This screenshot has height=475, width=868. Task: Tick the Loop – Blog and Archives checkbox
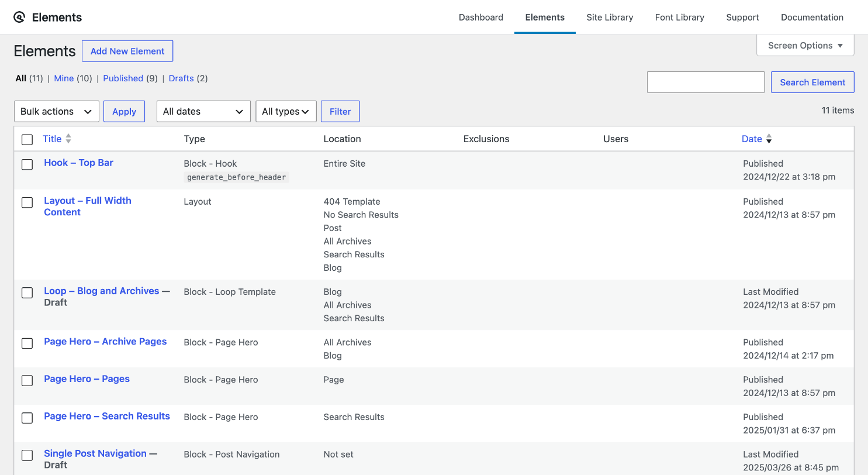coord(27,292)
